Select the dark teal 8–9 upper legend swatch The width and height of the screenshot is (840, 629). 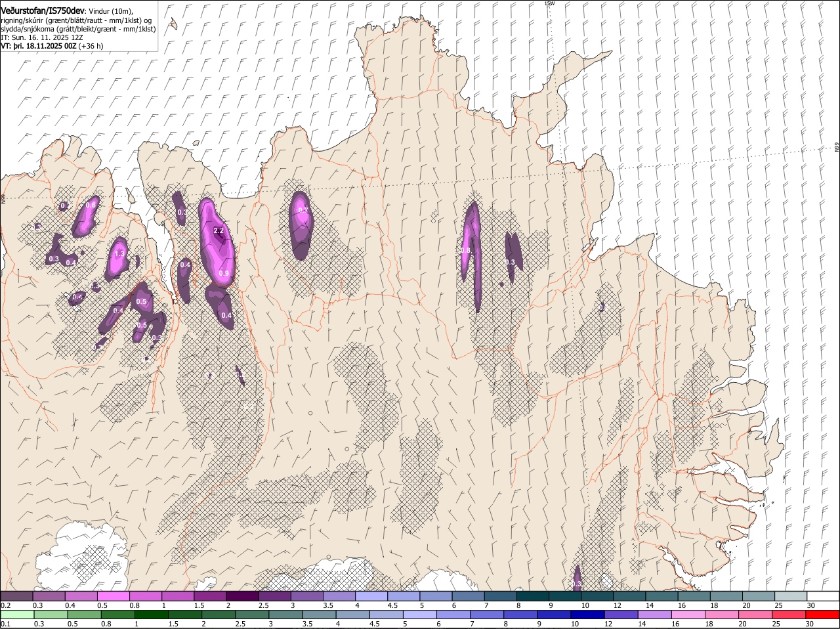click(x=534, y=596)
